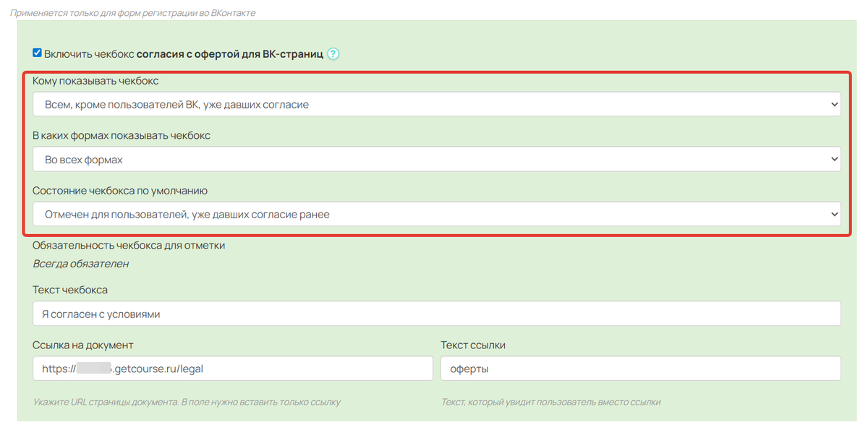The height and width of the screenshot is (430, 868).
Task: Toggle the ВК-страниц offer consent checkbox
Action: click(37, 53)
